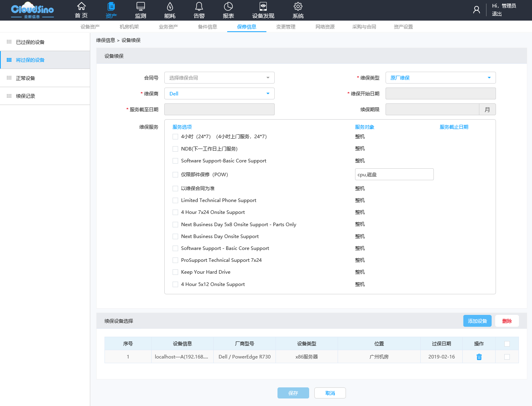
Task: Click the 设备发现 device discovery icon
Action: click(x=263, y=7)
